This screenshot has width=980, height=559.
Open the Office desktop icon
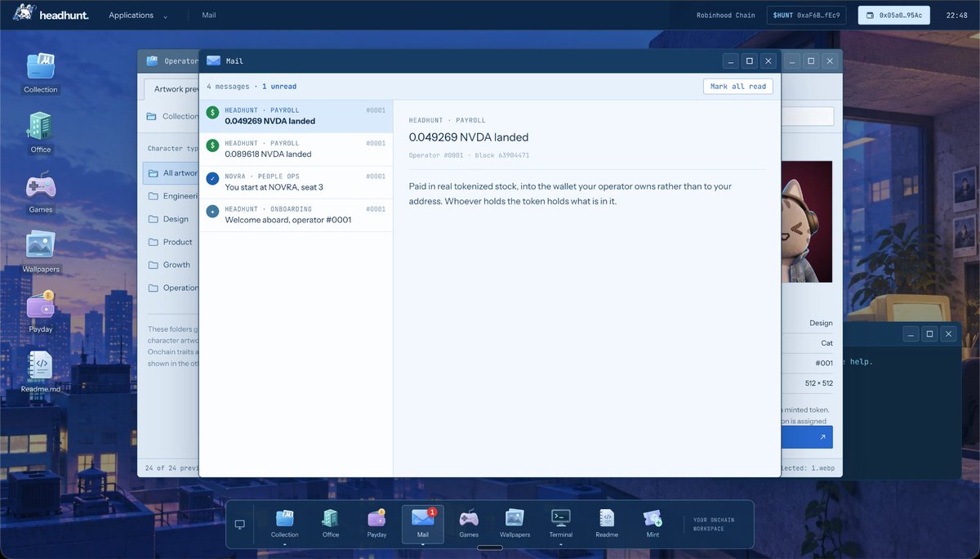pyautogui.click(x=41, y=132)
